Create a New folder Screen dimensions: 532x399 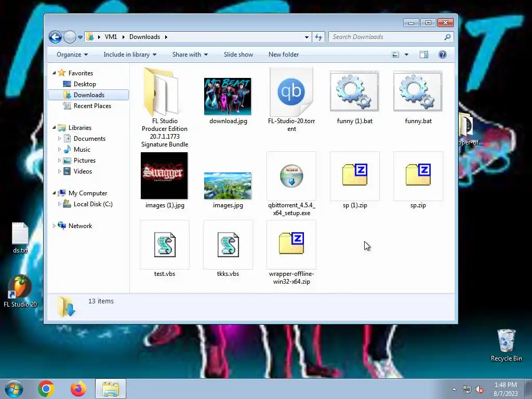284,55
